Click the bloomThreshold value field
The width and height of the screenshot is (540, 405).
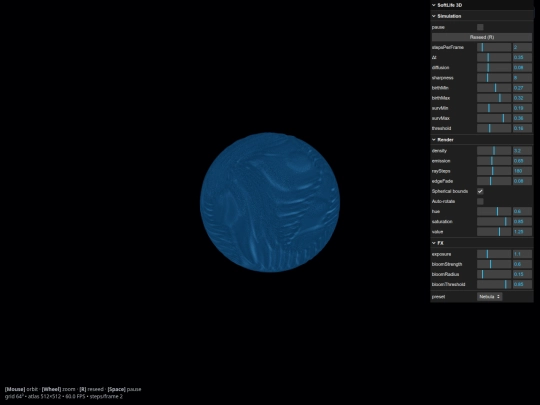(522, 284)
